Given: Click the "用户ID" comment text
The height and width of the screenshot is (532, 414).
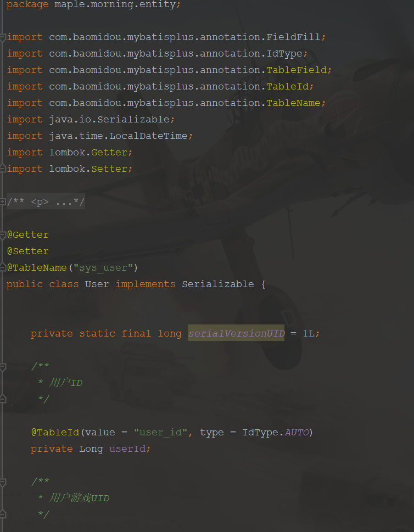Looking at the screenshot, I should click(66, 383).
